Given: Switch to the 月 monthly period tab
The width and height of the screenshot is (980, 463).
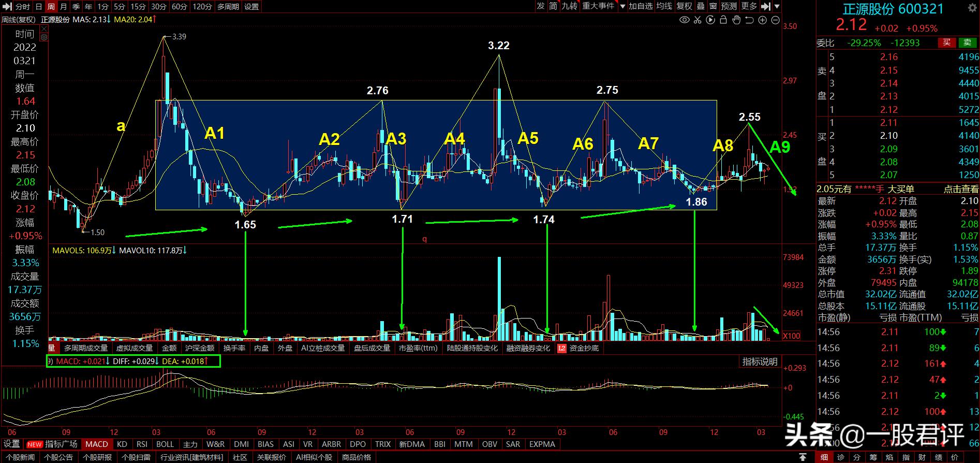Looking at the screenshot, I should coord(63,6).
